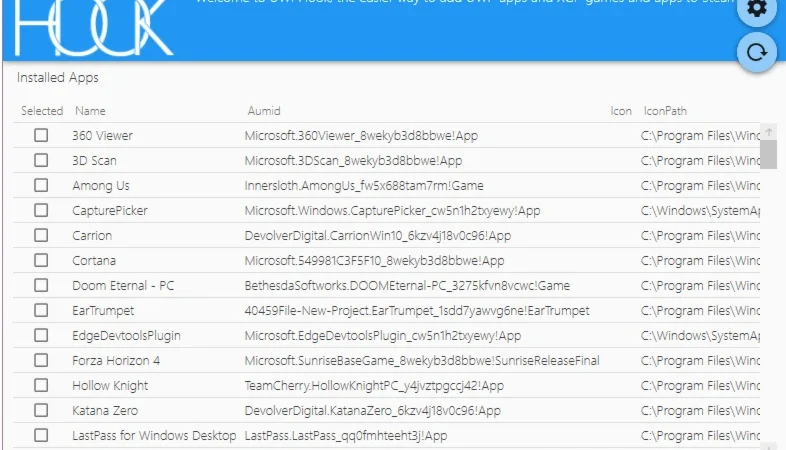Click the Forza Horizon 4 name
The height and width of the screenshot is (450, 786).
pyautogui.click(x=116, y=360)
